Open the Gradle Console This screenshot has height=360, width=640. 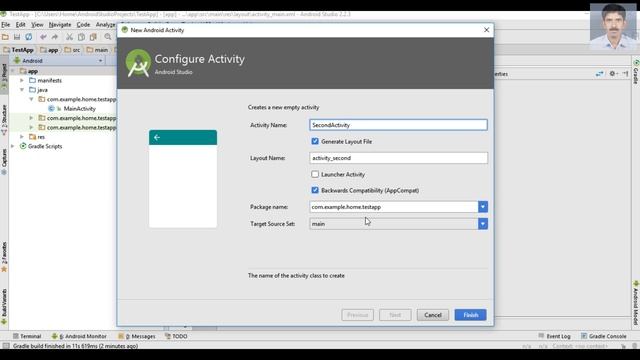point(604,336)
